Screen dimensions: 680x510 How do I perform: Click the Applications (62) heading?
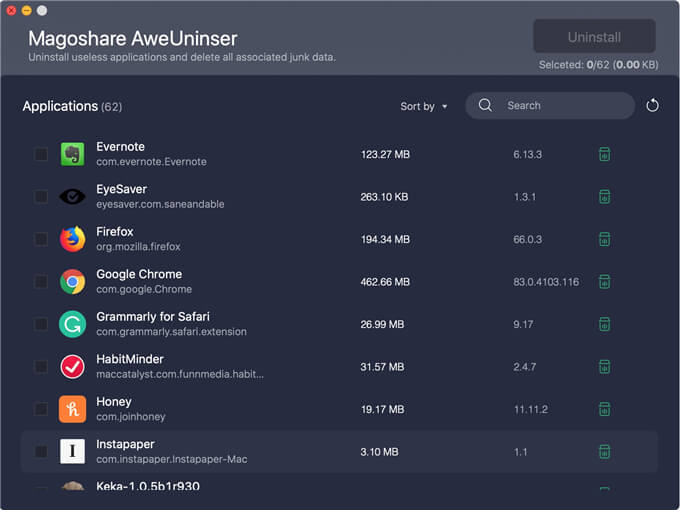click(x=72, y=106)
